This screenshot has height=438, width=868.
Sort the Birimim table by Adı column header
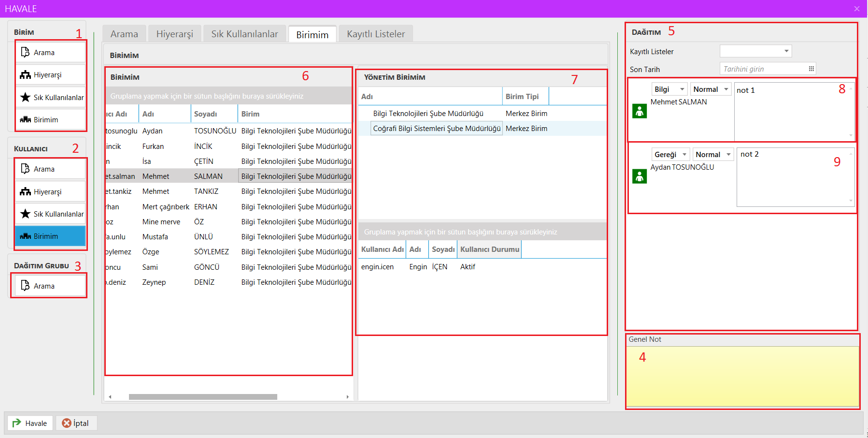(165, 114)
